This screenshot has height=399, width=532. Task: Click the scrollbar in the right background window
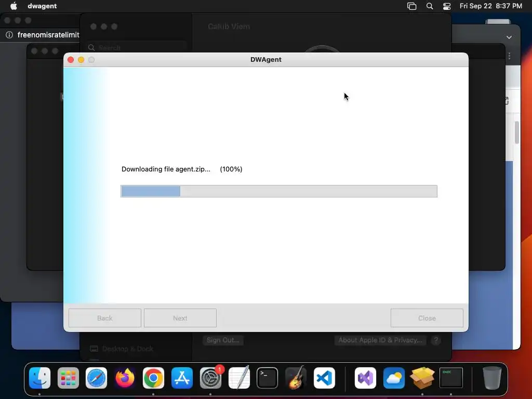click(517, 132)
